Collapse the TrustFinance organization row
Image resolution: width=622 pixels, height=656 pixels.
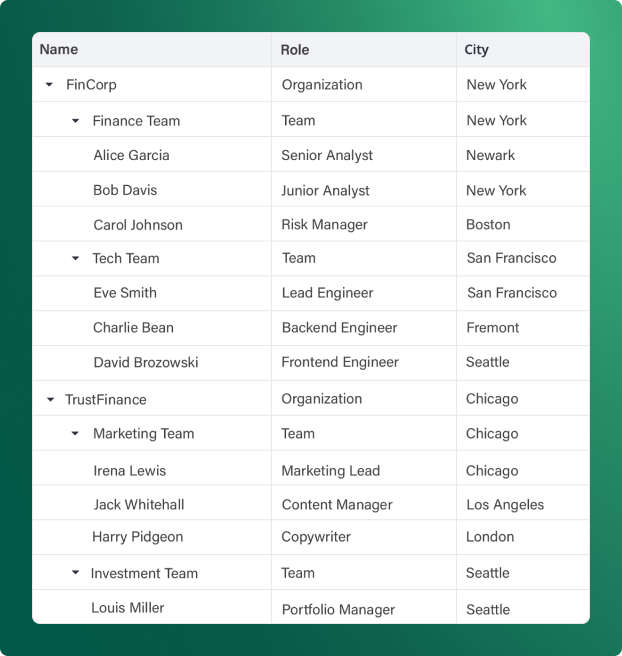point(50,400)
